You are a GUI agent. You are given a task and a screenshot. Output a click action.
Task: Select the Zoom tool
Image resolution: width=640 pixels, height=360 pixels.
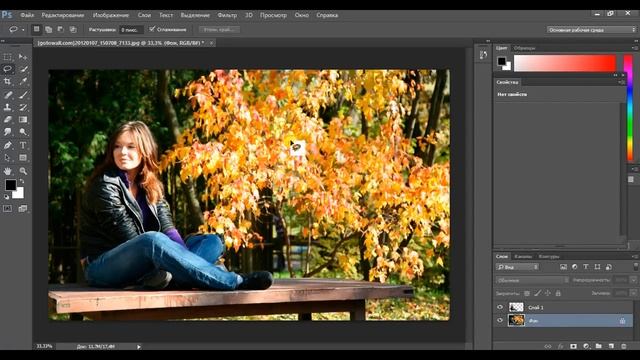[23, 171]
